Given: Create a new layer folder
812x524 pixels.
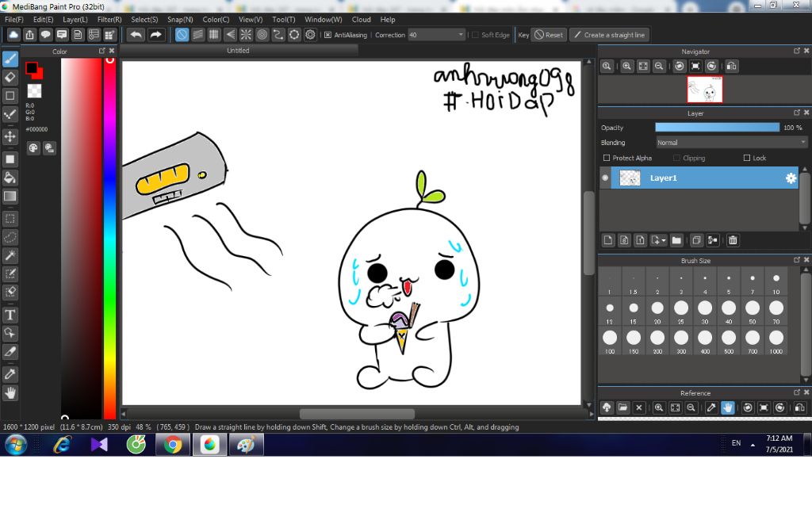Looking at the screenshot, I should pos(676,240).
